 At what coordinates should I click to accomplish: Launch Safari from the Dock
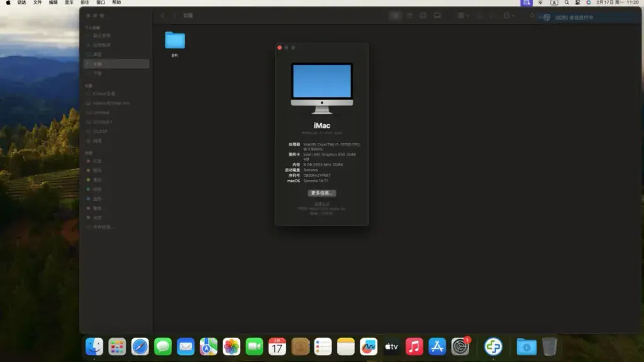point(140,346)
